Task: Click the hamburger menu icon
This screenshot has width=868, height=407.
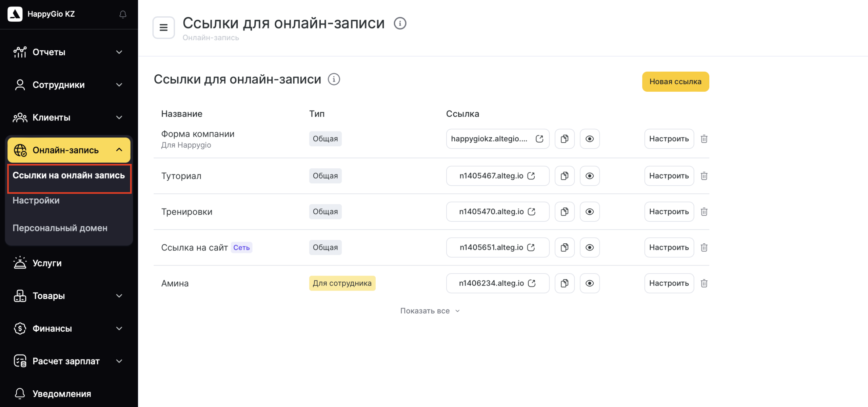Action: [x=163, y=27]
